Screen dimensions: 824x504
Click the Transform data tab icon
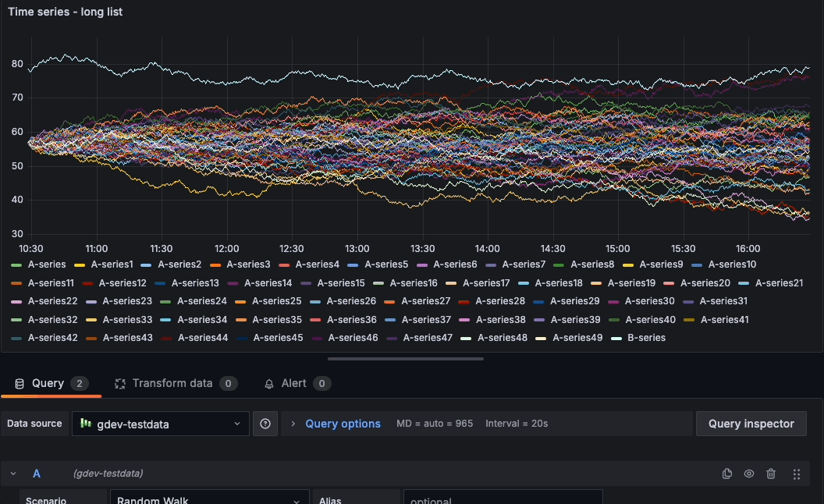(120, 384)
